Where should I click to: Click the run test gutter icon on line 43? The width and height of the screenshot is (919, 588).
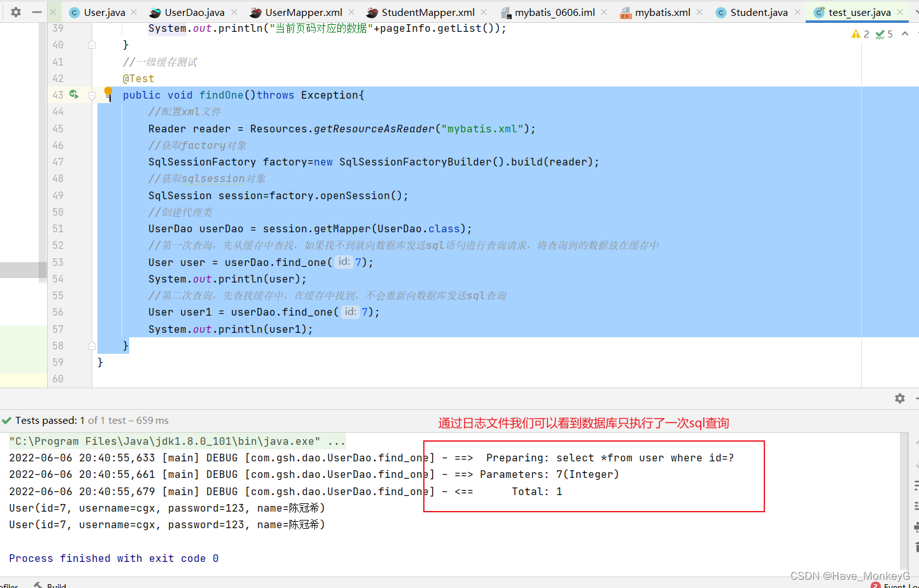[x=74, y=94]
